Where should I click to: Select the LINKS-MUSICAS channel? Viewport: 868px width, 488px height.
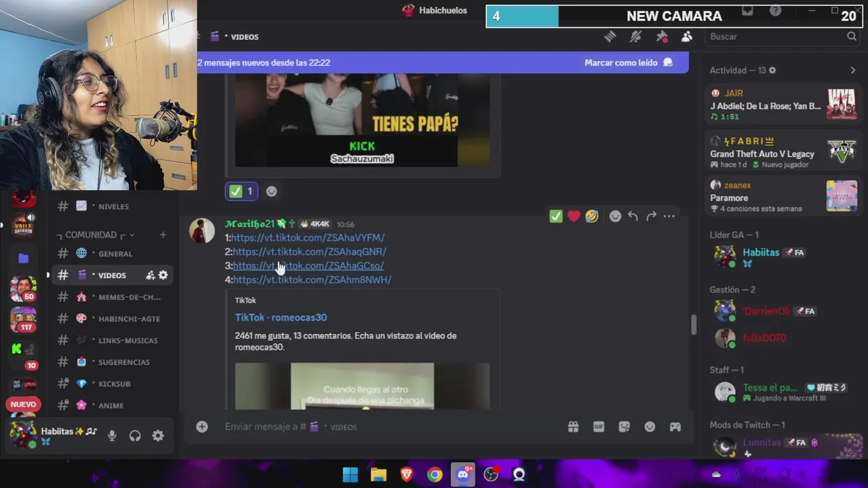point(112,340)
